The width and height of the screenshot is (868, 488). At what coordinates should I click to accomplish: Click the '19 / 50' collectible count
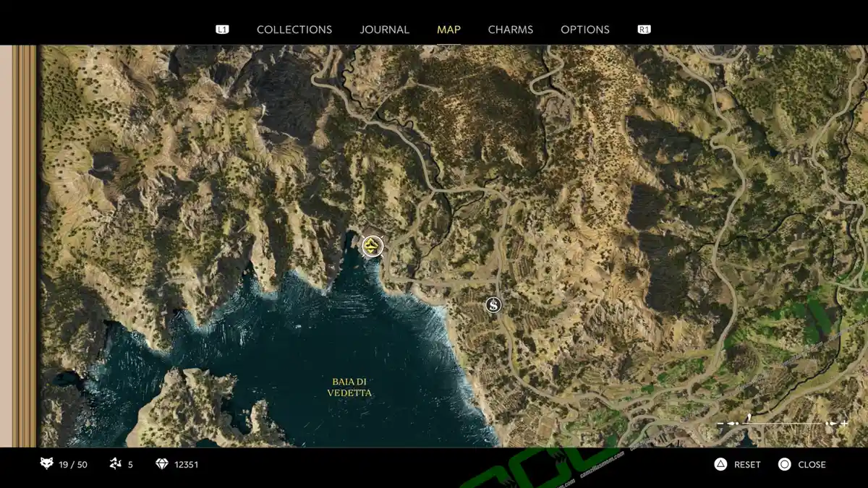pyautogui.click(x=73, y=465)
